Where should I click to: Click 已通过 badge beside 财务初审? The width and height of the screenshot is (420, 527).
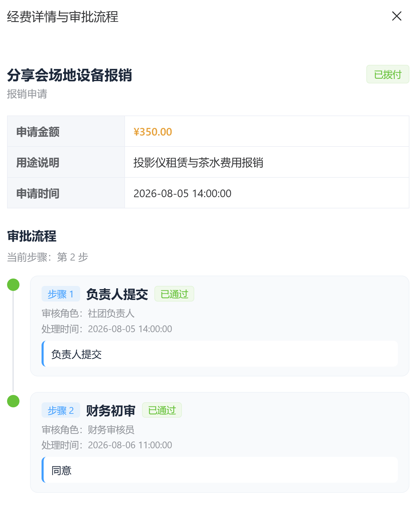coord(162,410)
